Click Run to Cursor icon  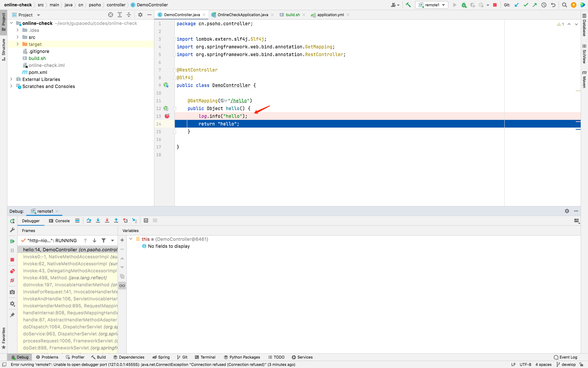[134, 220]
